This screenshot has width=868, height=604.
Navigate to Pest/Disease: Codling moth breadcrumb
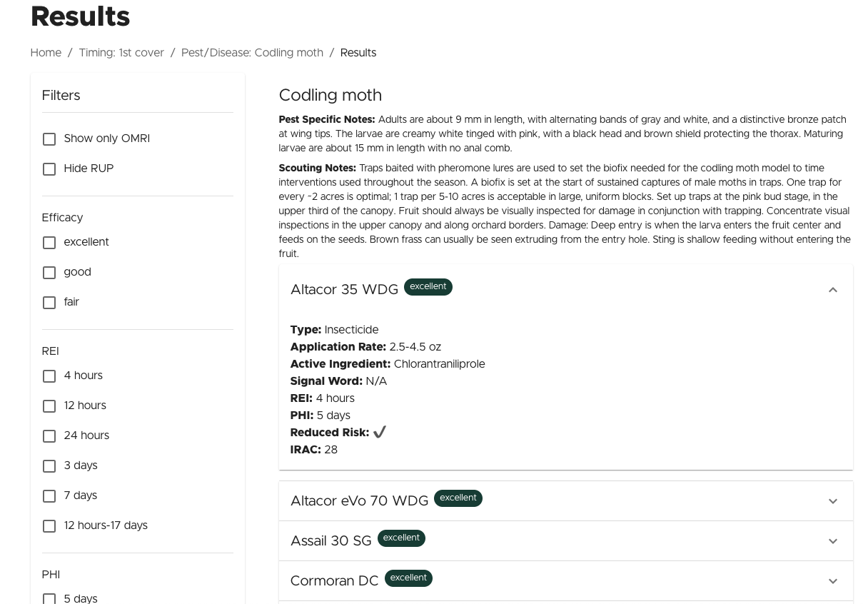tap(252, 53)
